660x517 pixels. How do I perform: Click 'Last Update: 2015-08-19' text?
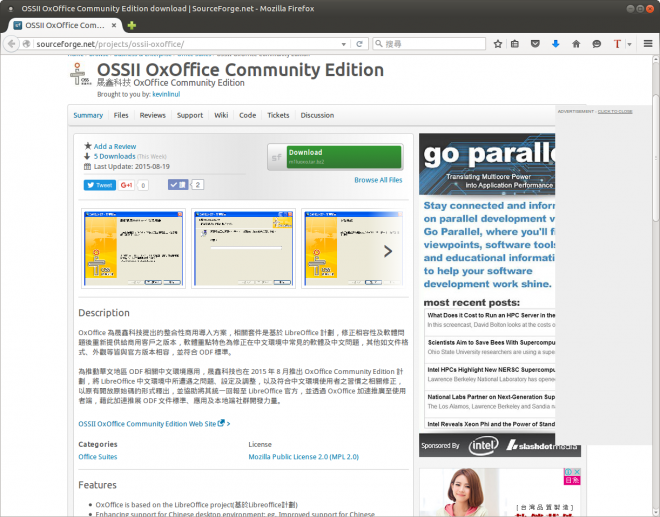(132, 167)
